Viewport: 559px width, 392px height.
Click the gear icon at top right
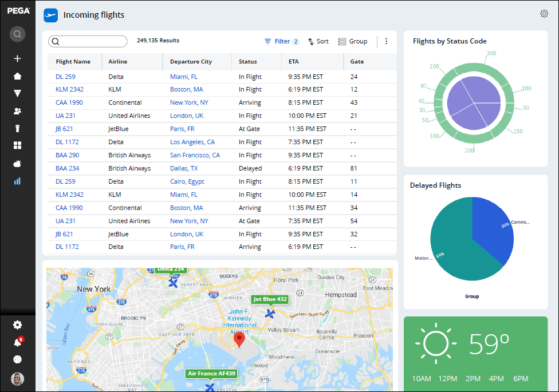[x=544, y=14]
